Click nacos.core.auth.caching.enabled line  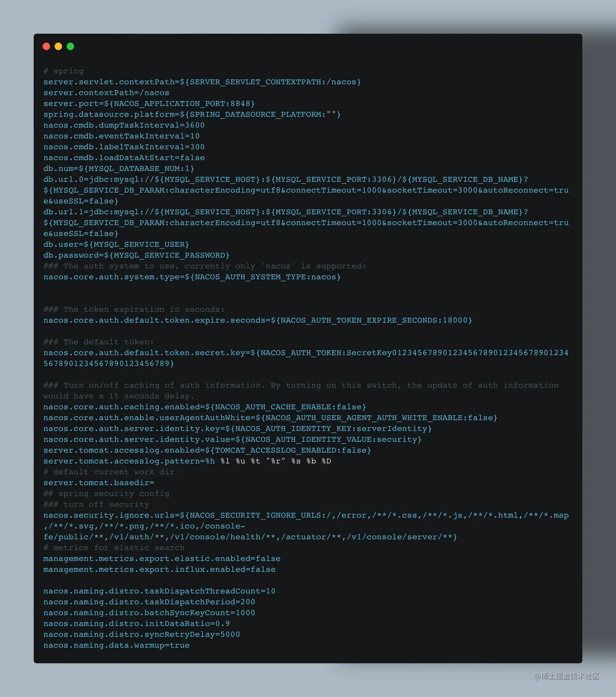205,407
